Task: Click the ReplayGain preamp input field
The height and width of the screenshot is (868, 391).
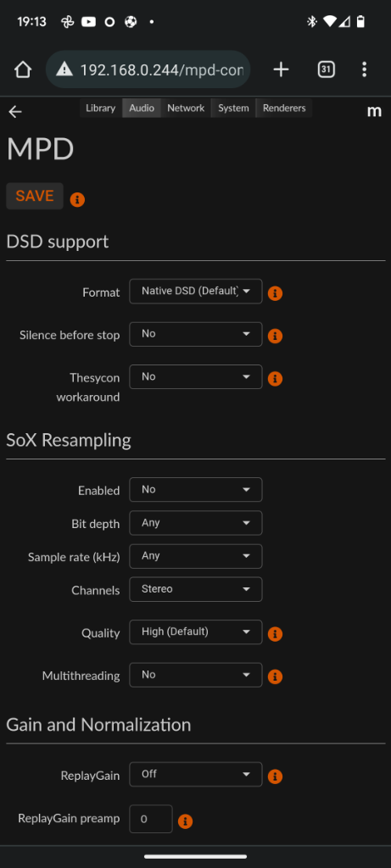Action: (151, 819)
